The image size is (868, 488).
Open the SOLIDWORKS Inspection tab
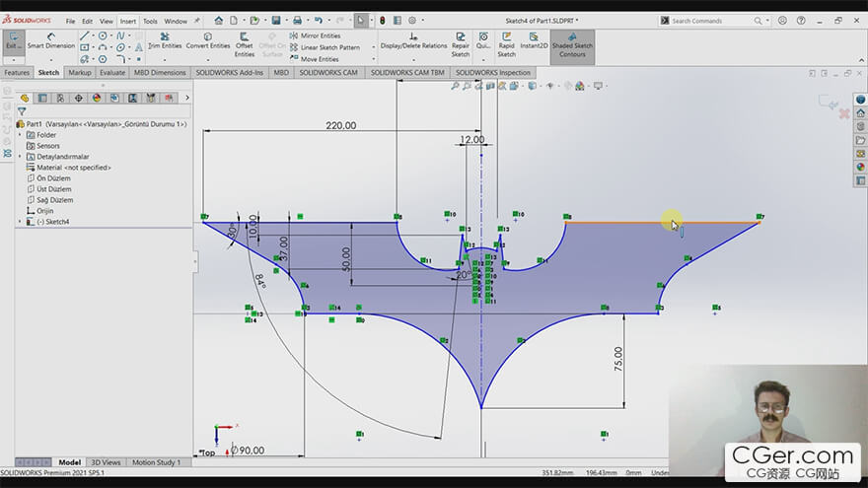(x=492, y=73)
